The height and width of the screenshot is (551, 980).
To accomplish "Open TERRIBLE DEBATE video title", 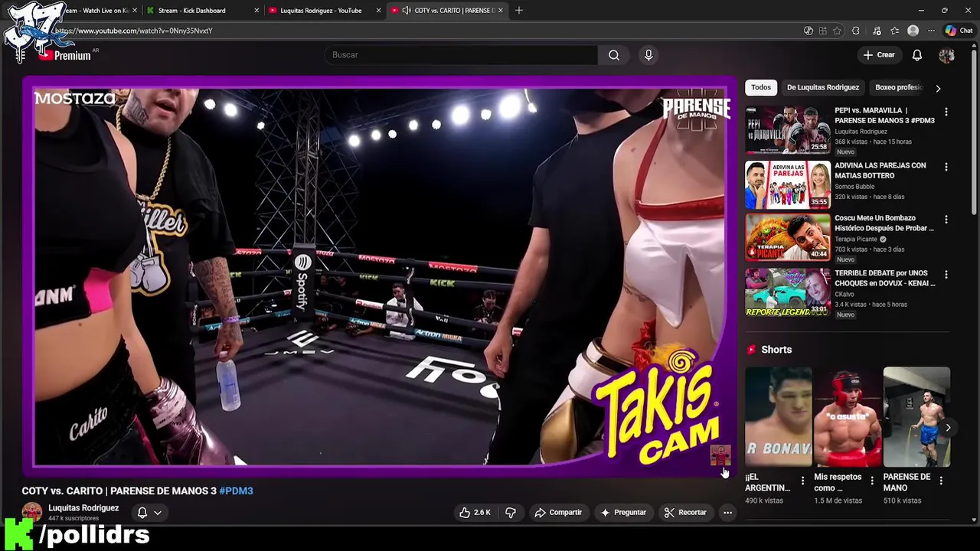I will [x=884, y=278].
